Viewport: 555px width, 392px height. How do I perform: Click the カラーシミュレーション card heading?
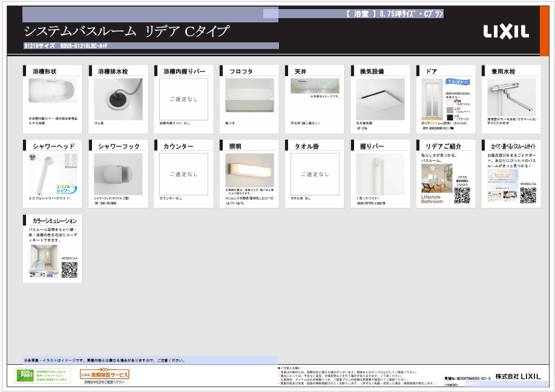(54, 221)
